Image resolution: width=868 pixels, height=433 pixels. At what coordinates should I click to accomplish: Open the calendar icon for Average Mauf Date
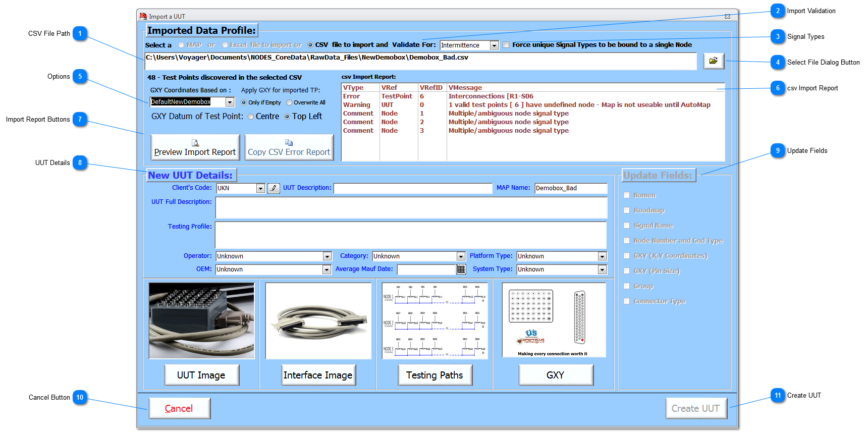click(461, 269)
